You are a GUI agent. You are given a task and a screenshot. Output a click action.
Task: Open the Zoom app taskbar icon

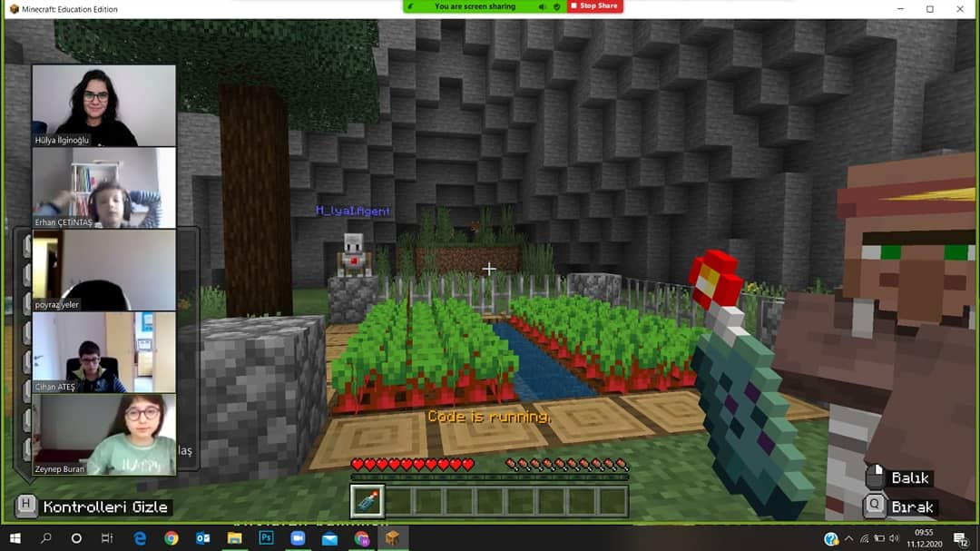click(x=298, y=539)
